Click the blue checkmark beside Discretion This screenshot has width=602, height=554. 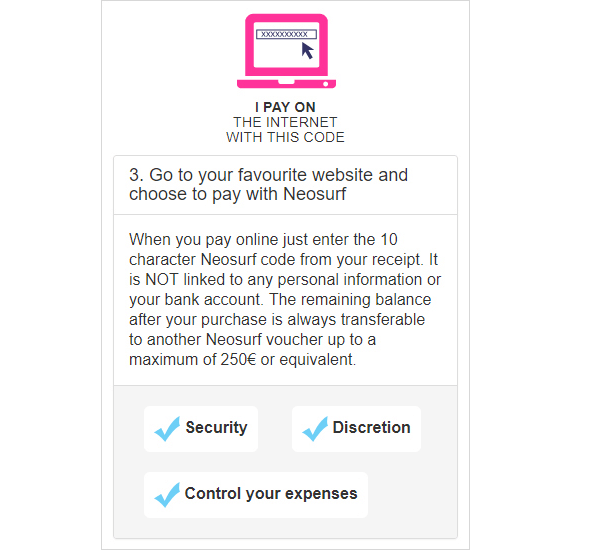coord(315,428)
